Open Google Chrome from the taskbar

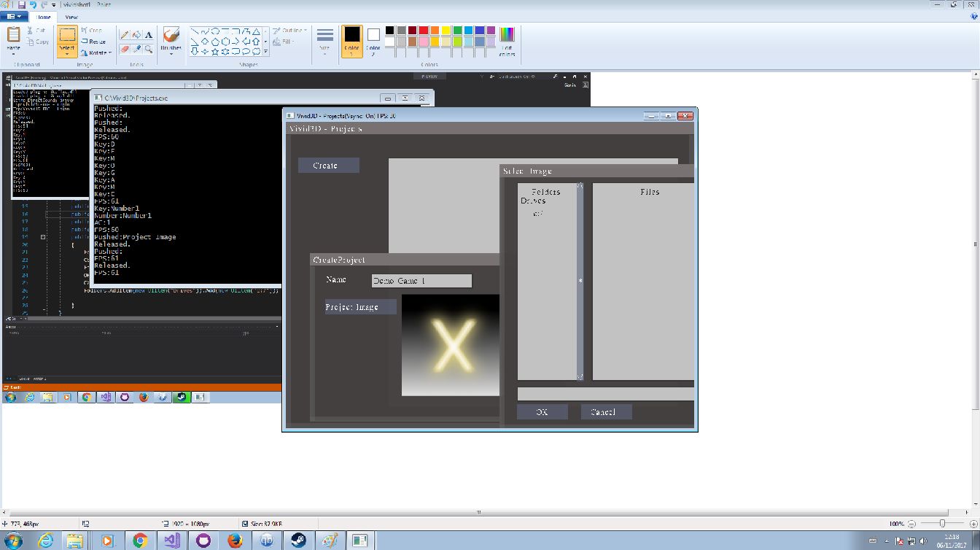point(139,541)
